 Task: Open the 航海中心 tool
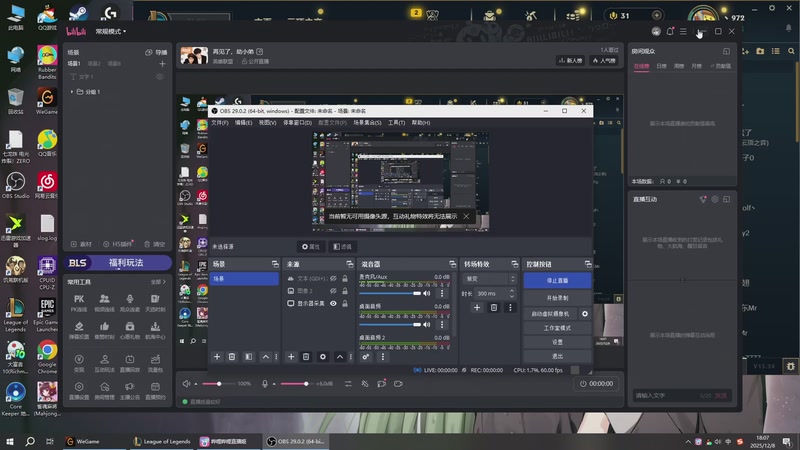pos(155,330)
